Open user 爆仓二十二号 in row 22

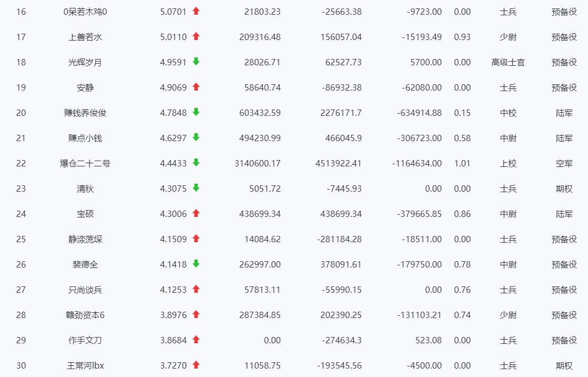(x=85, y=163)
